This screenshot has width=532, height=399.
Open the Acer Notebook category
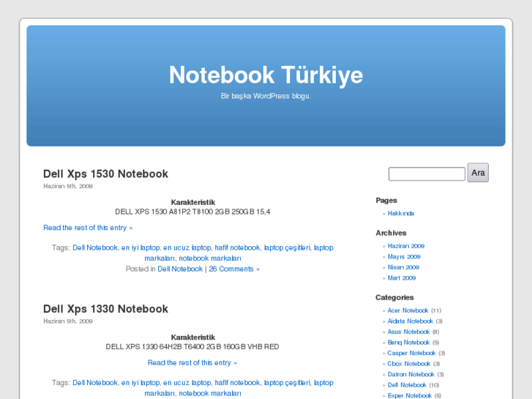tap(408, 310)
